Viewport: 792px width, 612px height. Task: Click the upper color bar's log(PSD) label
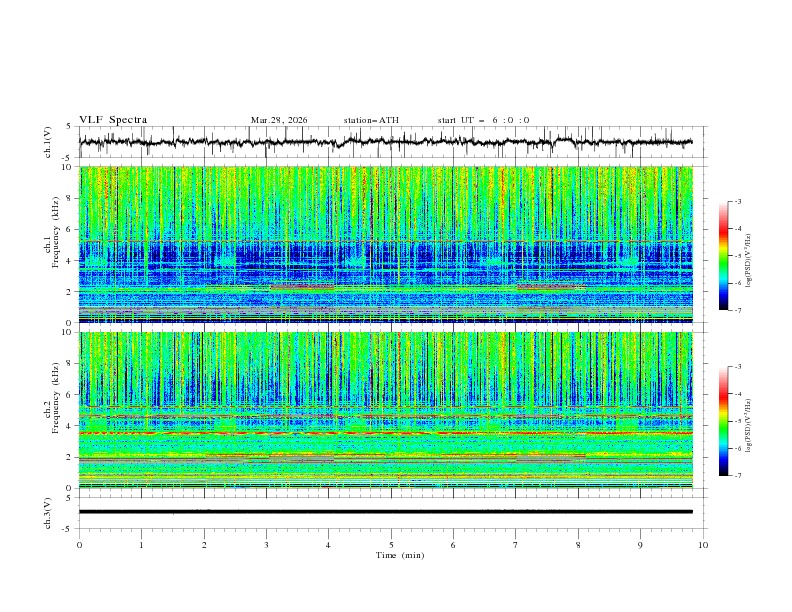749,261
